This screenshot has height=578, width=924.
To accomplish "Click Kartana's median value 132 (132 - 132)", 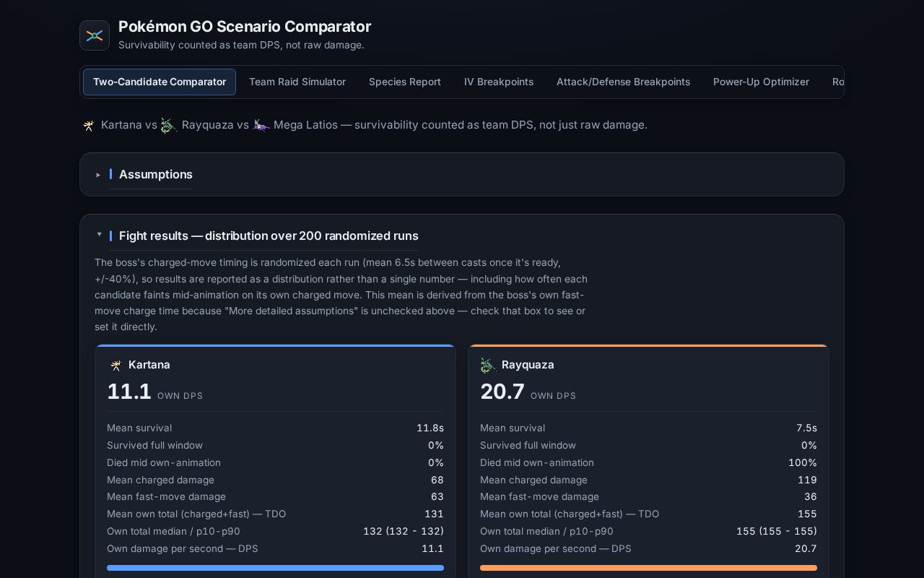I will coord(404,531).
